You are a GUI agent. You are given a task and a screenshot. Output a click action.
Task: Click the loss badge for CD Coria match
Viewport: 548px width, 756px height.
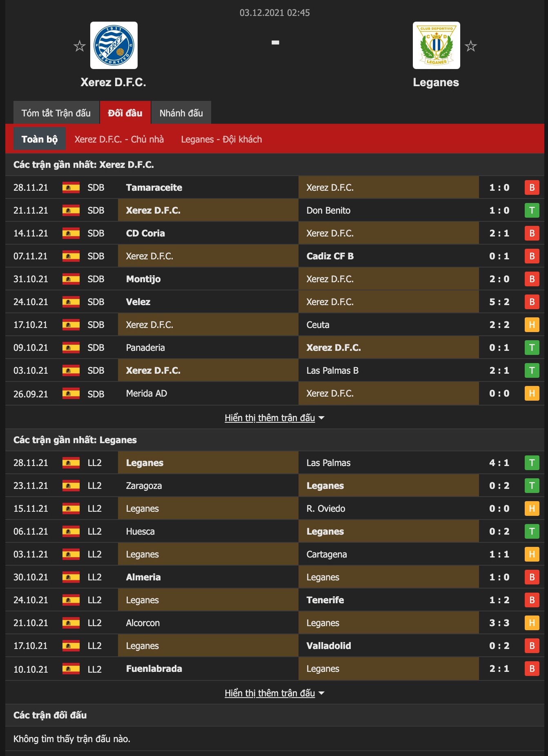coord(532,233)
